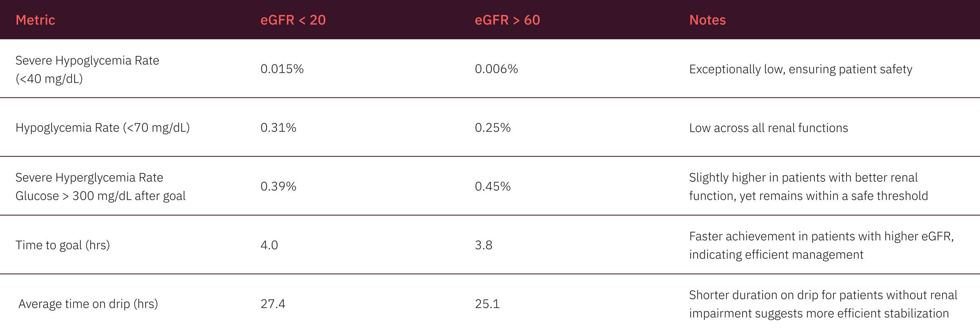980x333 pixels.
Task: Click the 27.4 drip time value
Action: tap(273, 304)
